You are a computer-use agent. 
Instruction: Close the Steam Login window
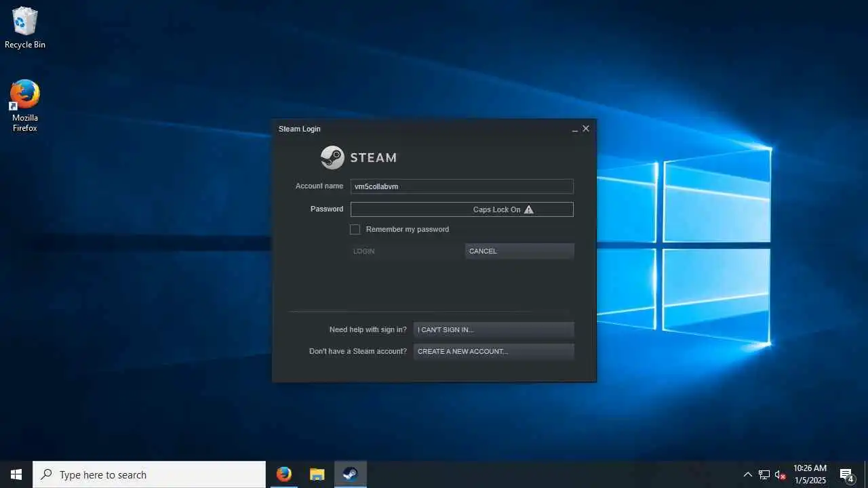tap(586, 129)
